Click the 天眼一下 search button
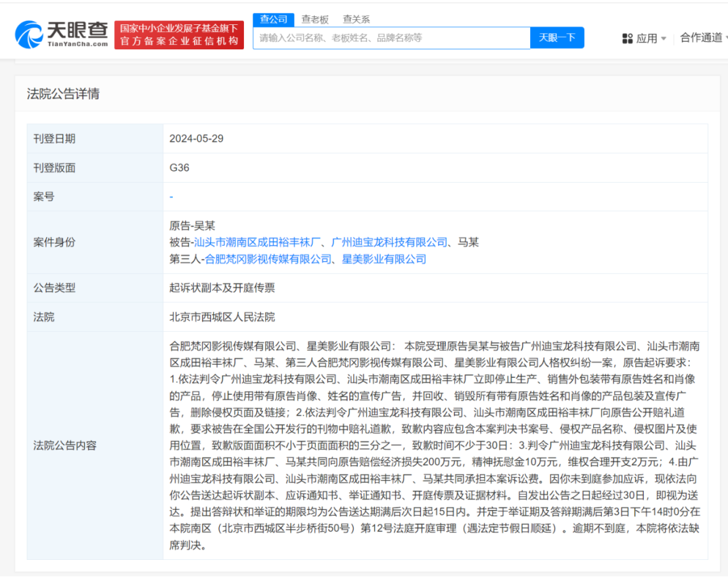This screenshot has width=728, height=577. pos(557,37)
